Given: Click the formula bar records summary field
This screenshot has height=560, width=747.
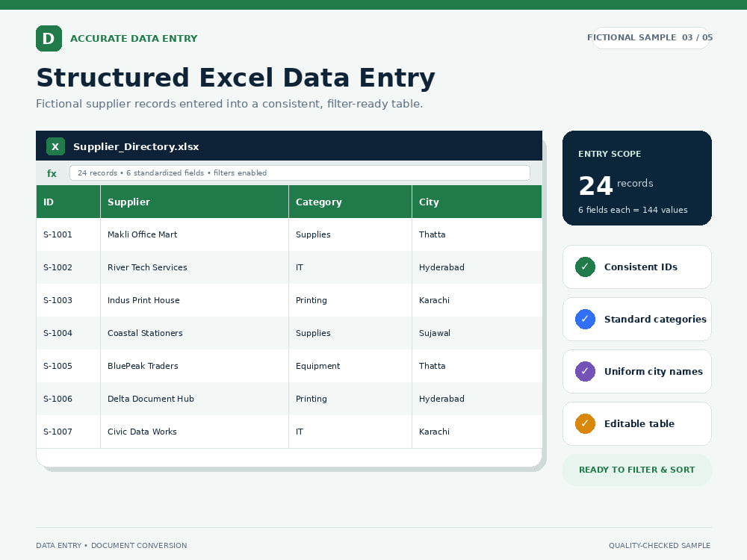Looking at the screenshot, I should pos(300,173).
